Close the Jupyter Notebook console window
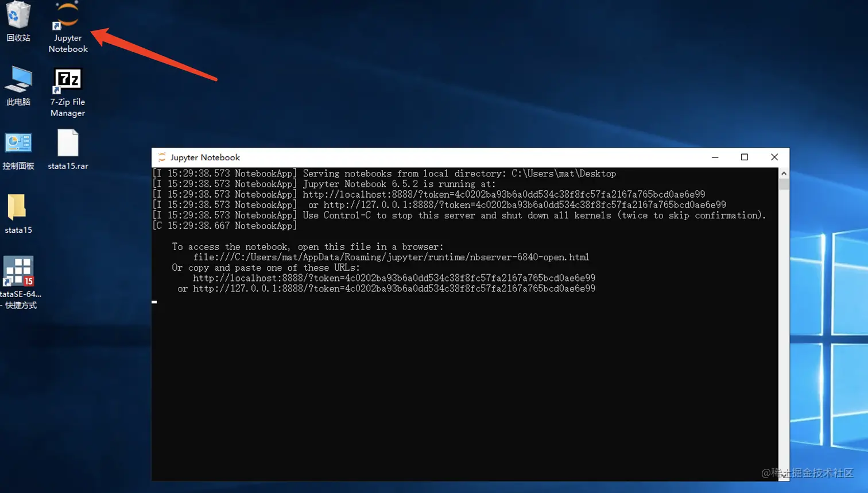868x493 pixels. 774,157
